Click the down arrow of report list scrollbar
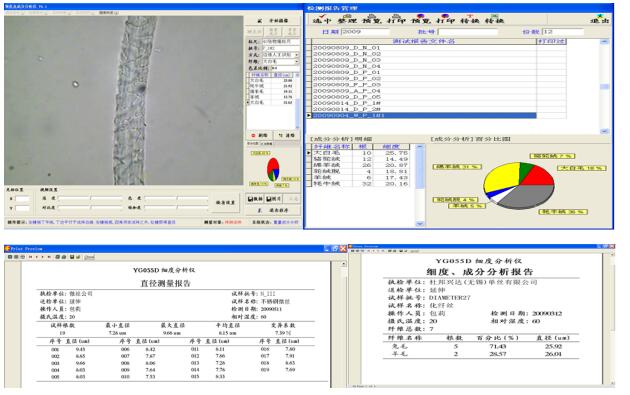Image resolution: width=630 pixels, height=395 pixels. pyautogui.click(x=604, y=131)
